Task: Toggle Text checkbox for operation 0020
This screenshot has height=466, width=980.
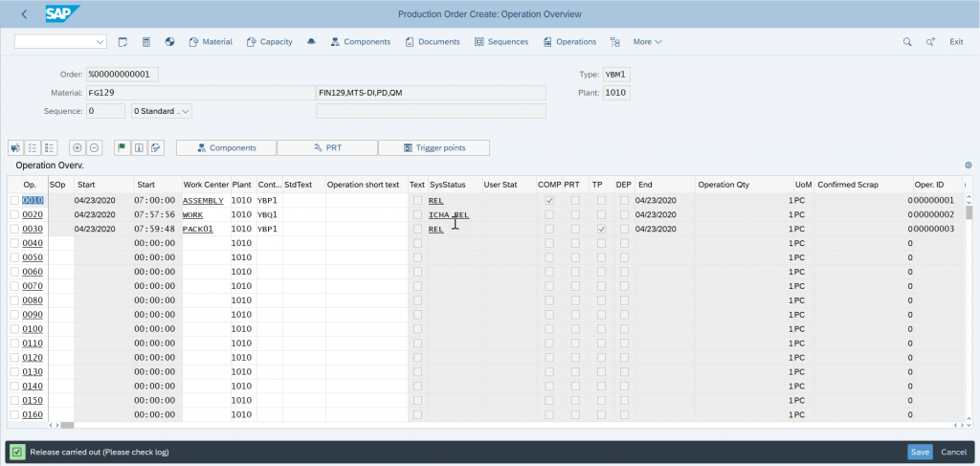Action: click(x=417, y=215)
